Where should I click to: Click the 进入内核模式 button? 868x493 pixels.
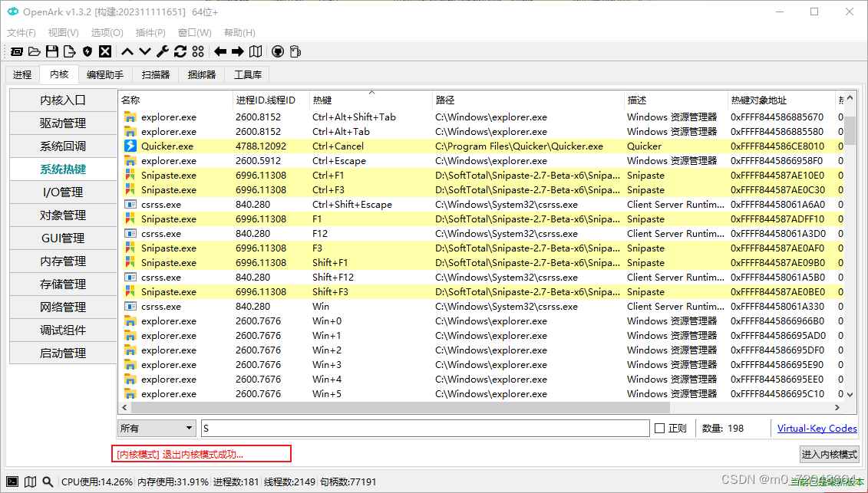(830, 454)
